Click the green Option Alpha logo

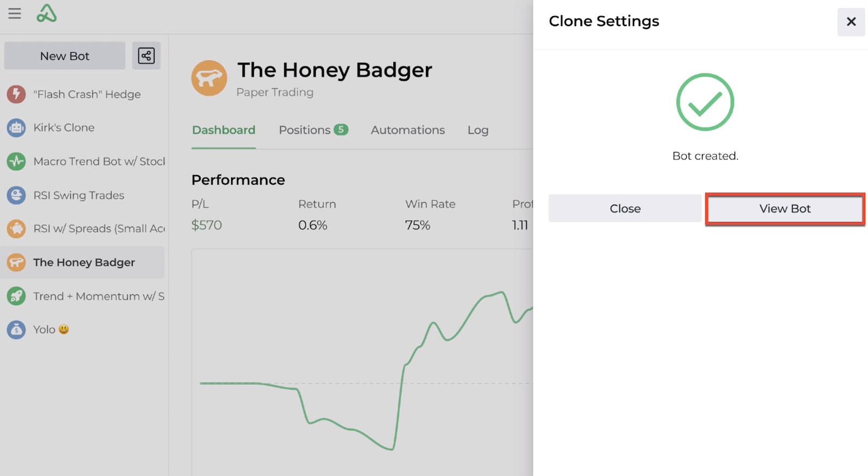pyautogui.click(x=47, y=14)
